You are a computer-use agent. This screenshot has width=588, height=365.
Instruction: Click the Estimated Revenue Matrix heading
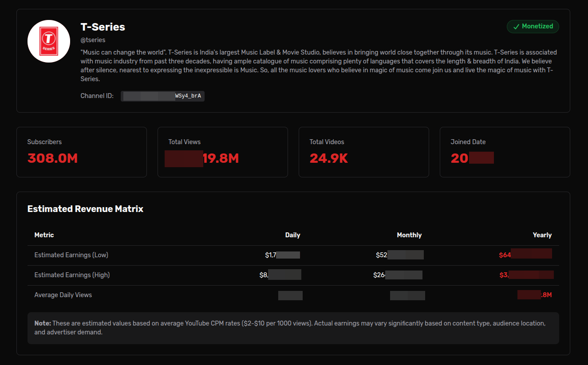[85, 209]
